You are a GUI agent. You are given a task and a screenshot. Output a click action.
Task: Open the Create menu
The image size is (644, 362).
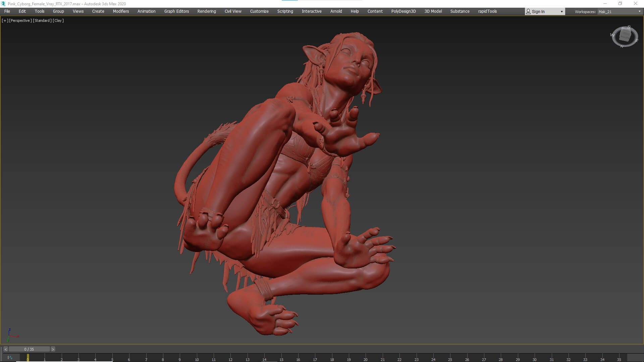coord(98,11)
